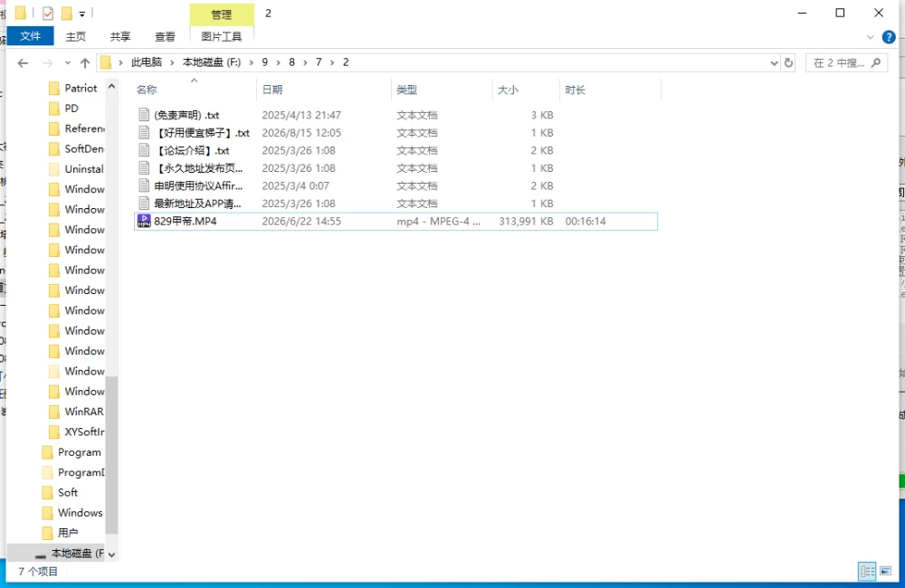This screenshot has width=905, height=588.
Task: Select the 【永久地址发布页... file
Action: click(198, 168)
